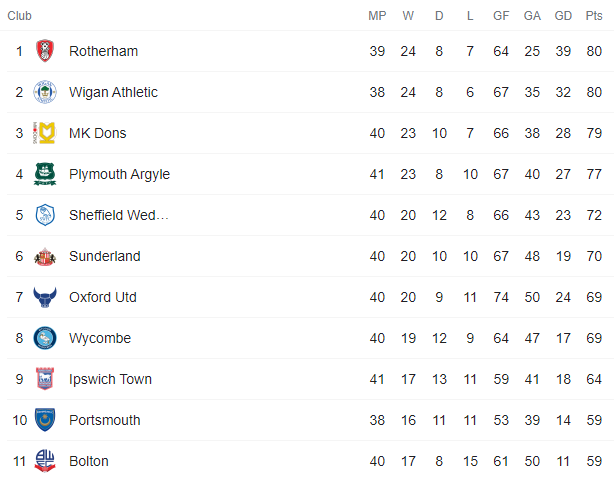Click the MP column header
The image size is (614, 478).
pos(377,16)
